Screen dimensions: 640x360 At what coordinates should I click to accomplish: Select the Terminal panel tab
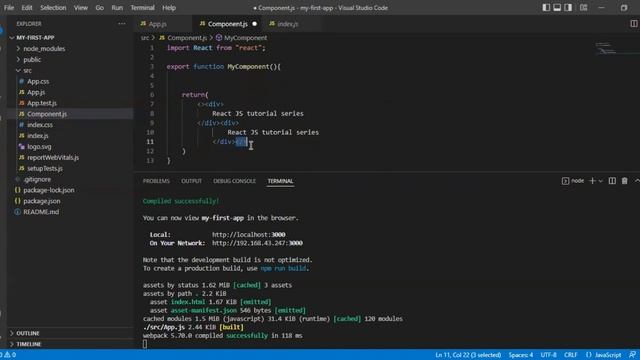[280, 181]
